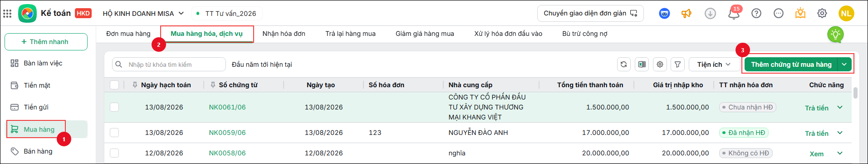Toggle the select-all header checkbox
This screenshot has height=164, width=868.
tap(114, 85)
